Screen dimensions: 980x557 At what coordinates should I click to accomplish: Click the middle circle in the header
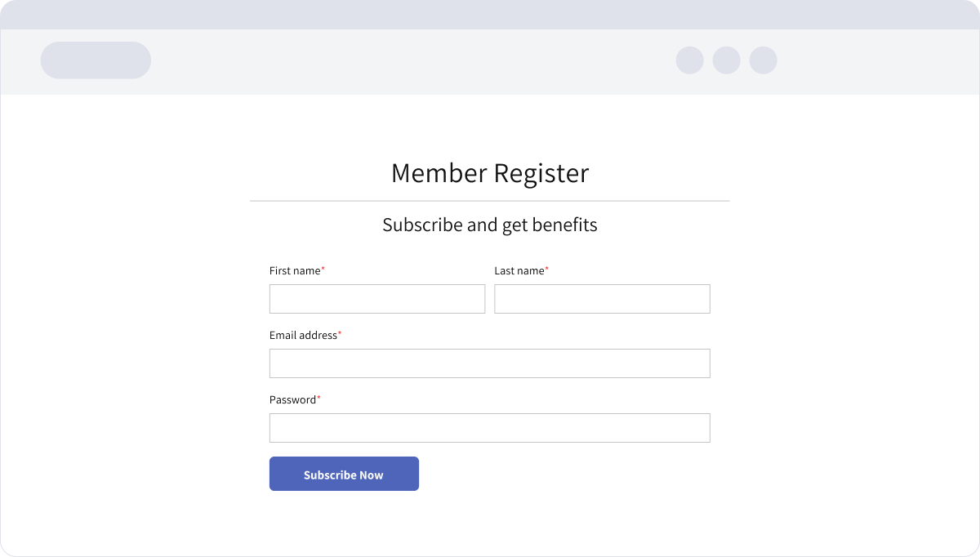pyautogui.click(x=726, y=60)
